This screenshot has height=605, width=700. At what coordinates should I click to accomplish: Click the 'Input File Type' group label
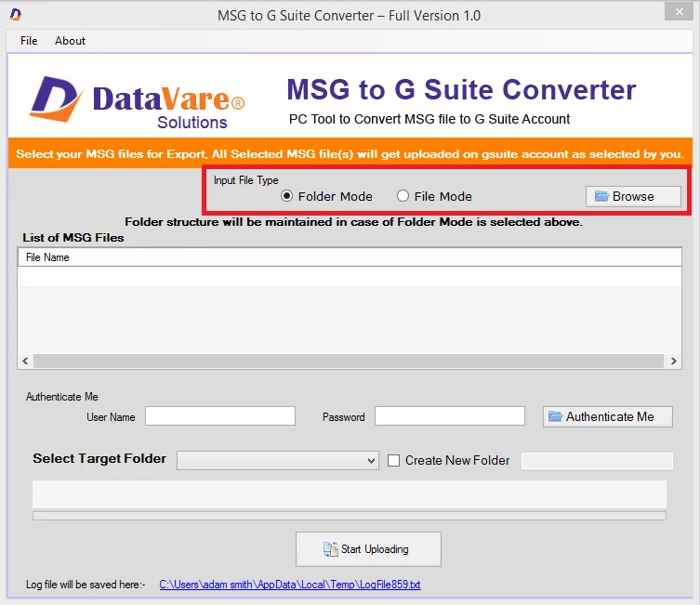coord(246,180)
